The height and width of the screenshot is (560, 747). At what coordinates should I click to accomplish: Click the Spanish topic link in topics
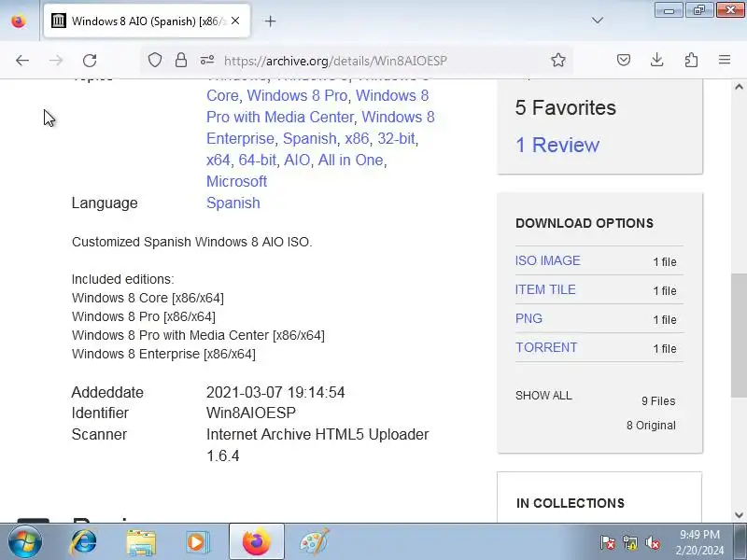pos(310,138)
